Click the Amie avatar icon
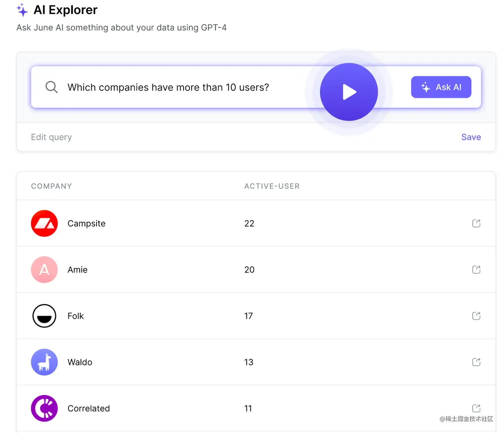The height and width of the screenshot is (433, 504). 44,270
